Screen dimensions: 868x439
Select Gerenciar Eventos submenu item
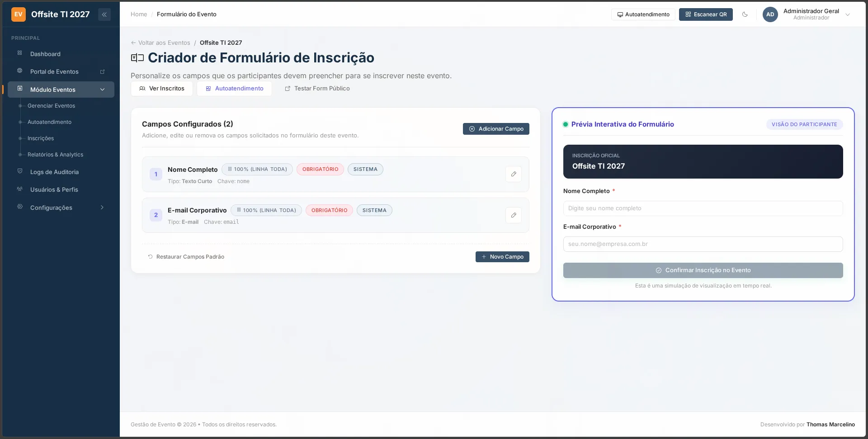coord(51,106)
